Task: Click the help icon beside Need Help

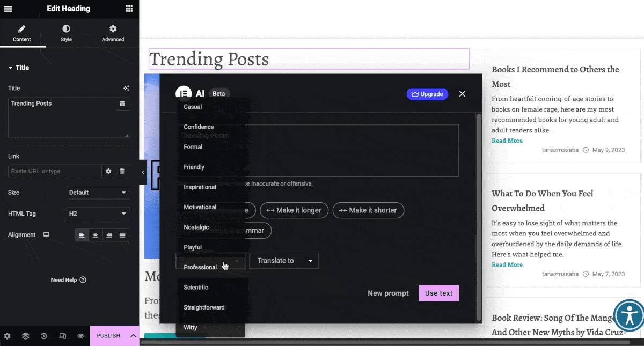Action: pos(83,280)
